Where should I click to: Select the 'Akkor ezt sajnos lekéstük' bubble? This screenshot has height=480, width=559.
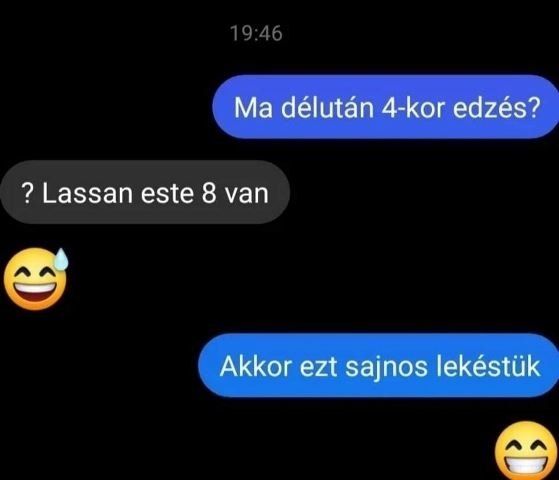[379, 366]
